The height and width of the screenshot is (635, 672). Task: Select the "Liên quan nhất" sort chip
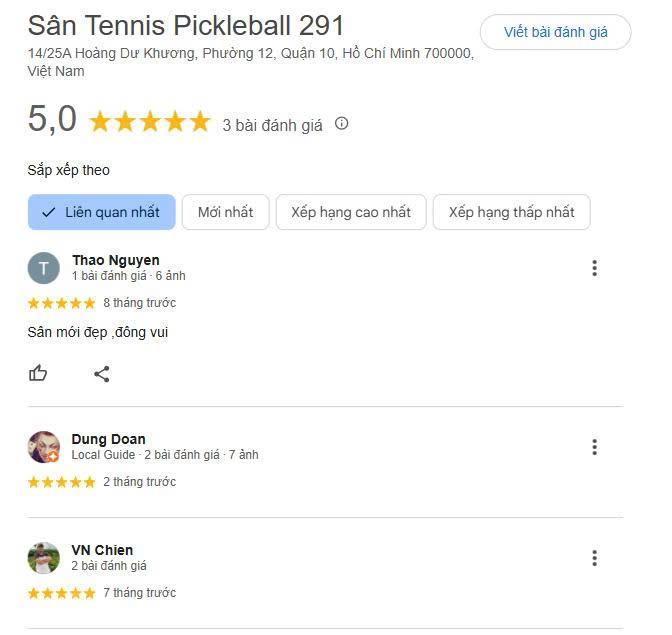point(101,212)
